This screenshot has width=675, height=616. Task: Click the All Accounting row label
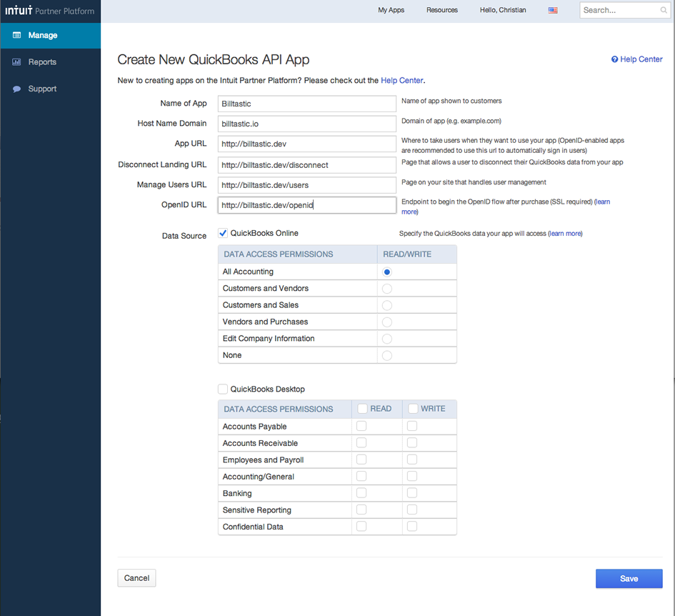coord(248,272)
